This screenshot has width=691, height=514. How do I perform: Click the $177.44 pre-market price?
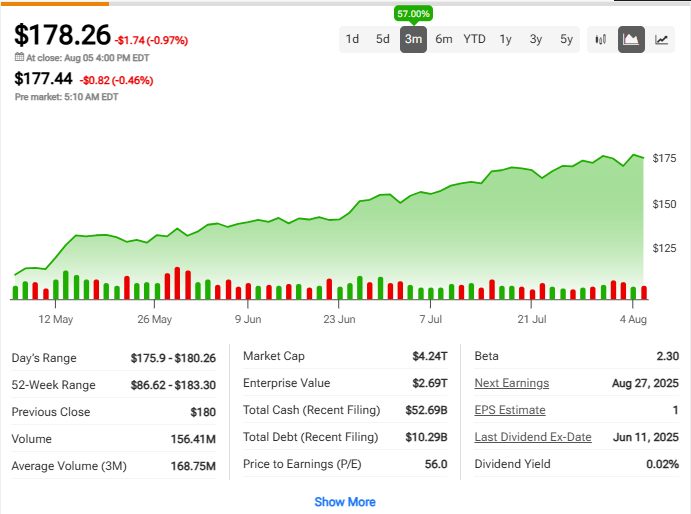point(43,78)
